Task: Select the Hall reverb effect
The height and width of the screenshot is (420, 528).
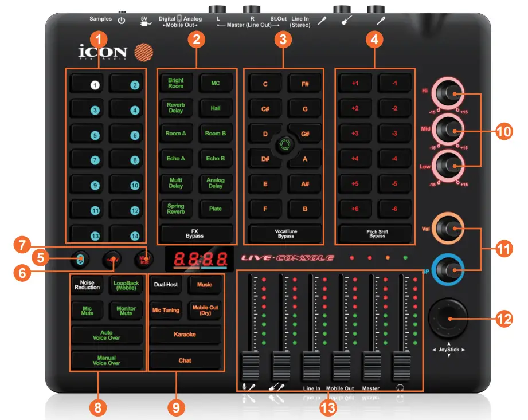Action: pyautogui.click(x=215, y=108)
